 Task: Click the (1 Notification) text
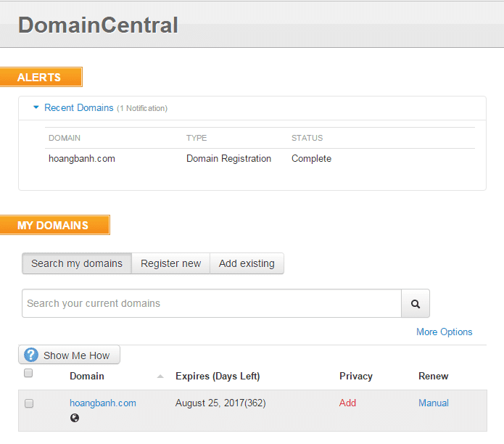[142, 108]
